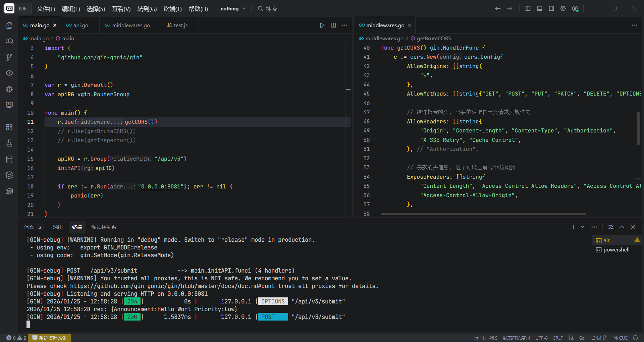Open the "nothing" project dropdown
This screenshot has height=342, width=644.
pyautogui.click(x=233, y=9)
